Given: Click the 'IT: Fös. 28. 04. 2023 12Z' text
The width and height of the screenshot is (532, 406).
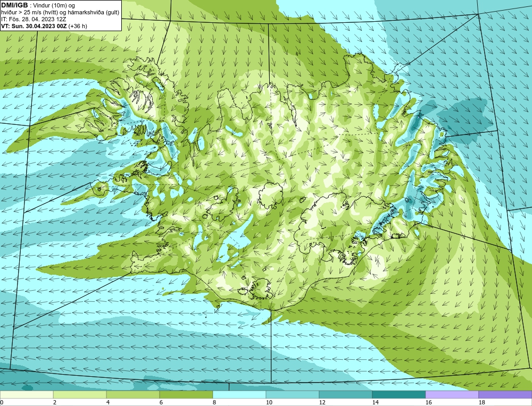Looking at the screenshot, I should [34, 19].
